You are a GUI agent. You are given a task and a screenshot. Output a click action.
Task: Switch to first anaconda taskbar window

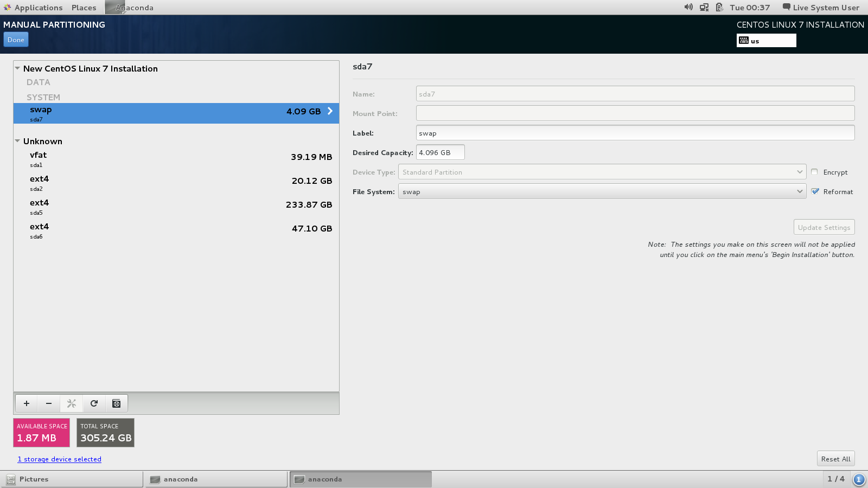(x=216, y=479)
